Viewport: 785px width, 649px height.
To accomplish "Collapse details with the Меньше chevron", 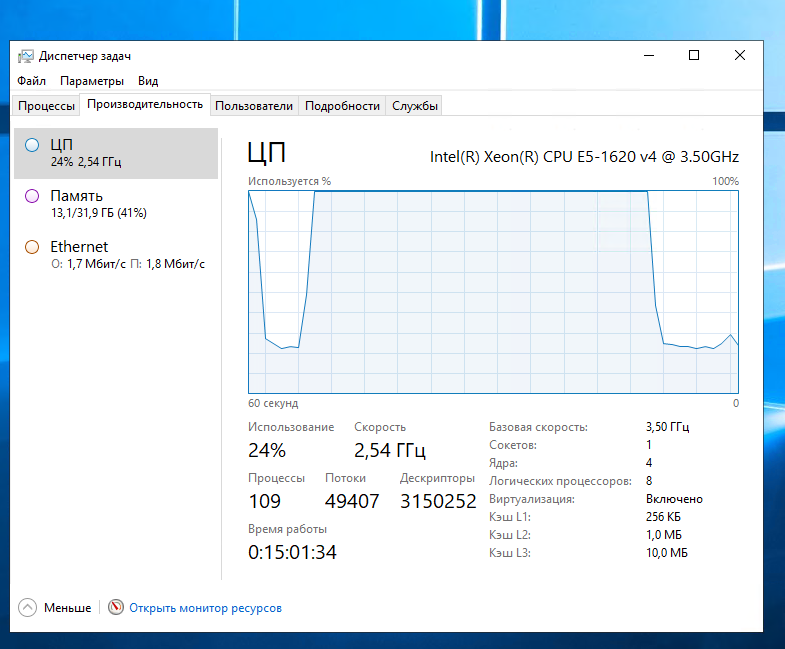I will pyautogui.click(x=28, y=607).
